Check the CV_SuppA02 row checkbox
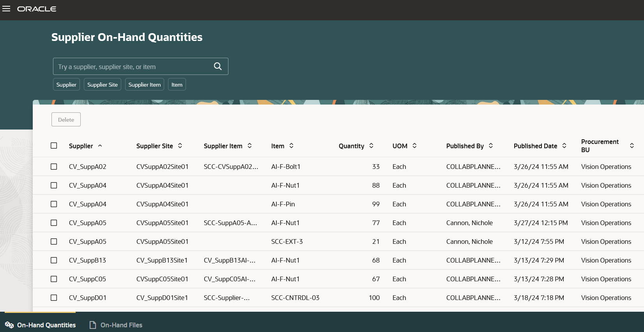Screen dimensions: 644x332 (x=54, y=167)
